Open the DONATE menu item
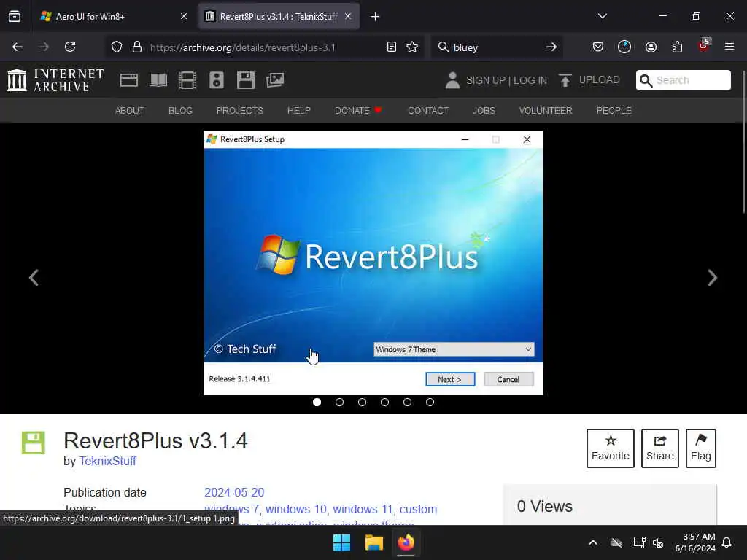Screen dimensions: 747x560 click(358, 111)
